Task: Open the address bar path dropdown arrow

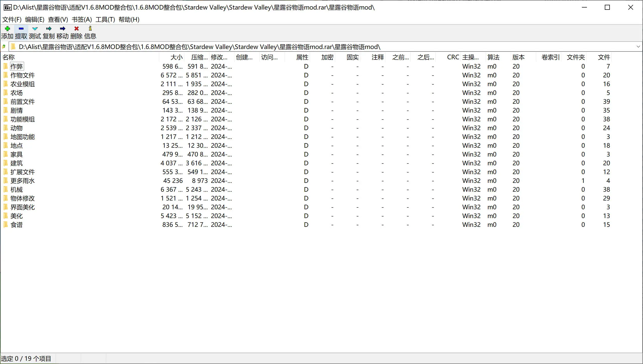Action: [638, 47]
